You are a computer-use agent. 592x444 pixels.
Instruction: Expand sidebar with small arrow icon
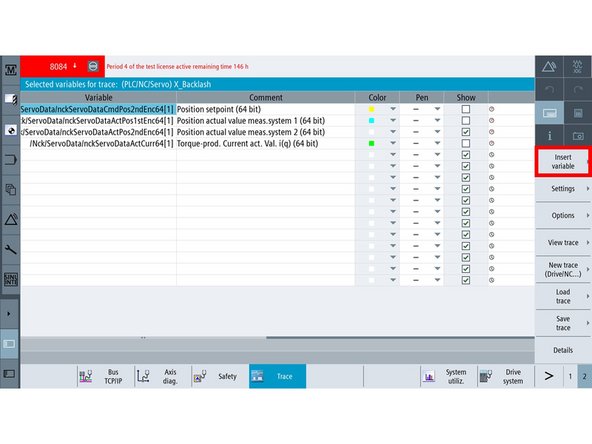point(9,314)
